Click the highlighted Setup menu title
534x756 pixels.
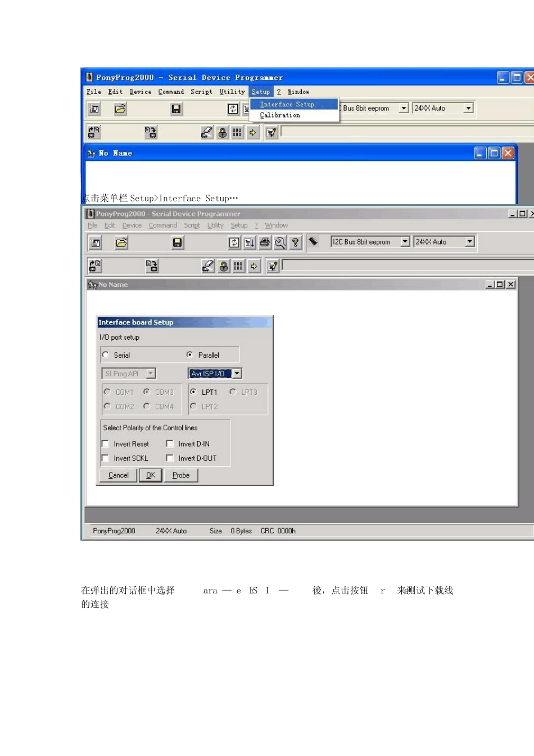[261, 92]
